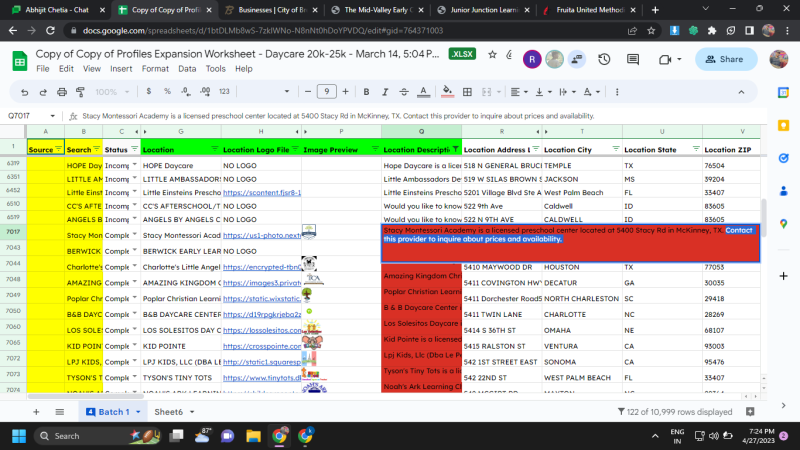Open the File menu

click(x=43, y=68)
